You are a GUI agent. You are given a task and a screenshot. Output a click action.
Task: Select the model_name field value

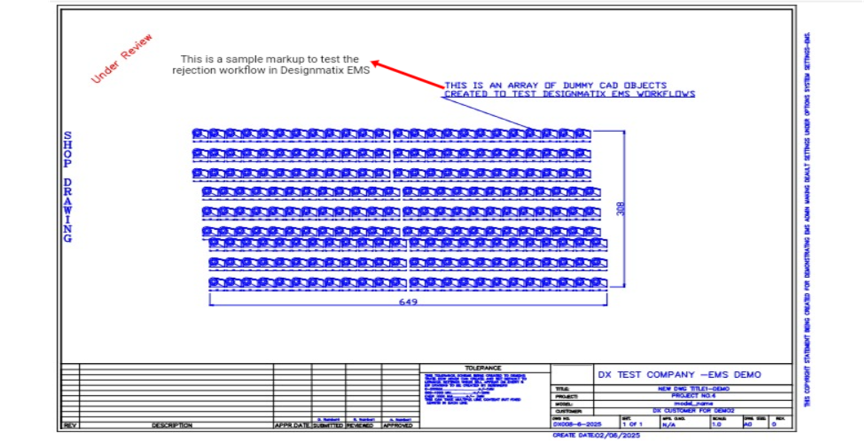click(x=693, y=403)
